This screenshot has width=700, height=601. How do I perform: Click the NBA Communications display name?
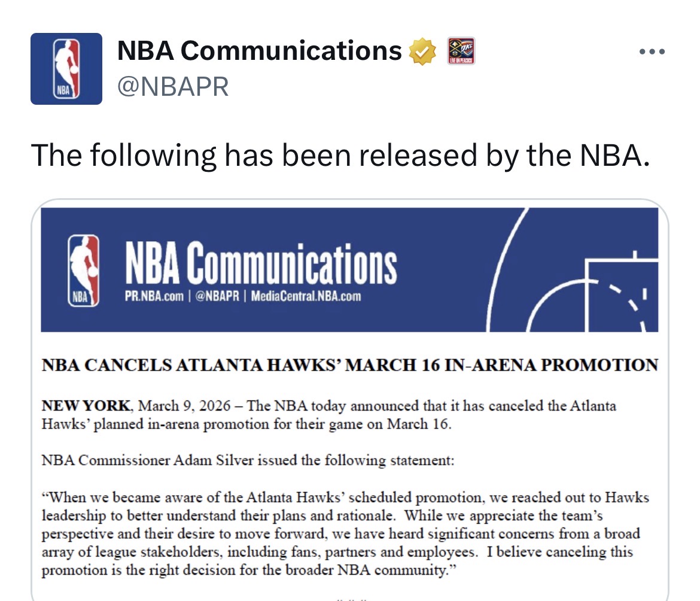pyautogui.click(x=259, y=51)
